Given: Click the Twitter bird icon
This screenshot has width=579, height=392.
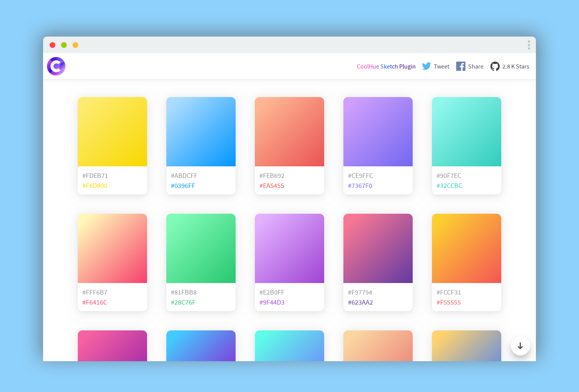Looking at the screenshot, I should pyautogui.click(x=426, y=66).
